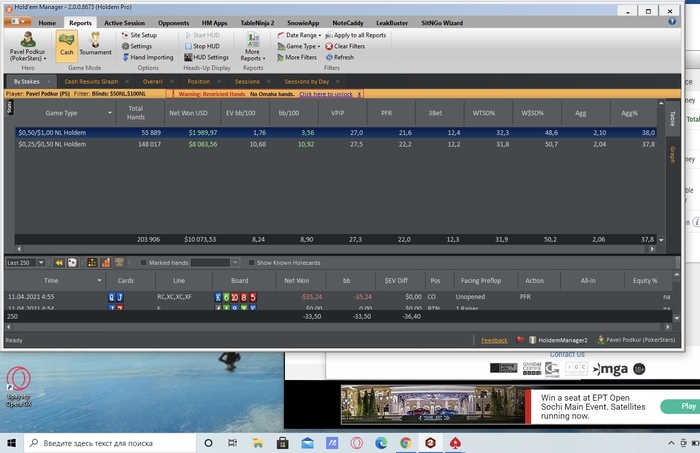
Task: Open the help icon at top right
Action: pyautogui.click(x=672, y=21)
